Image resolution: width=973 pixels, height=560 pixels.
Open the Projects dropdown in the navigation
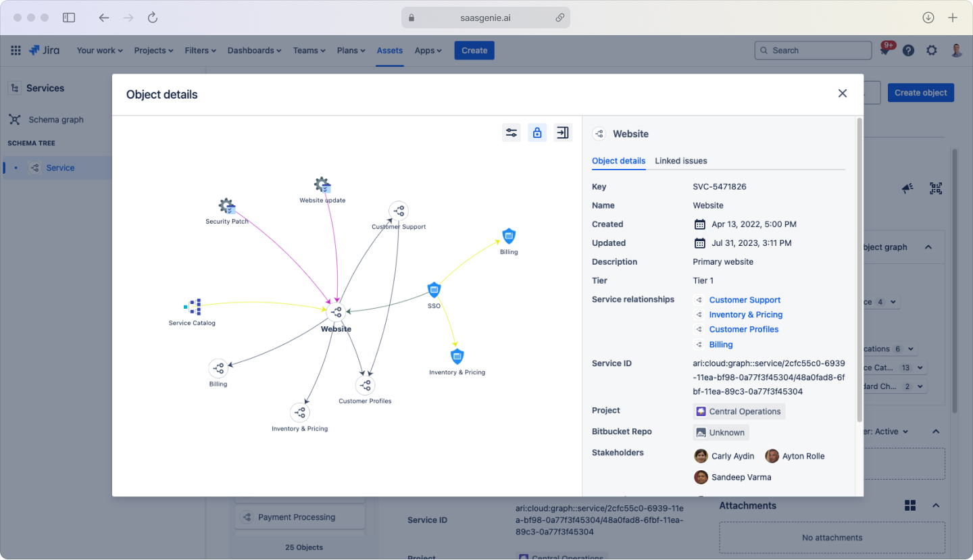point(153,50)
